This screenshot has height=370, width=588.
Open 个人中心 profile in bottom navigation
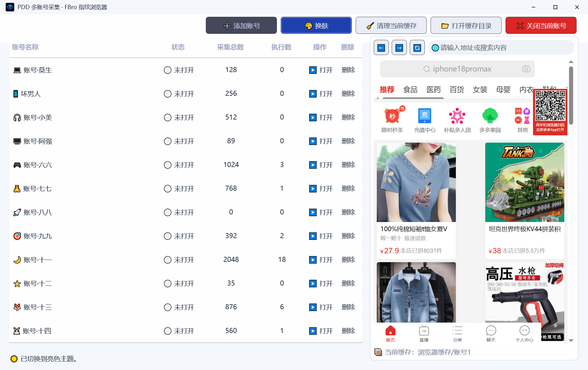tap(524, 334)
